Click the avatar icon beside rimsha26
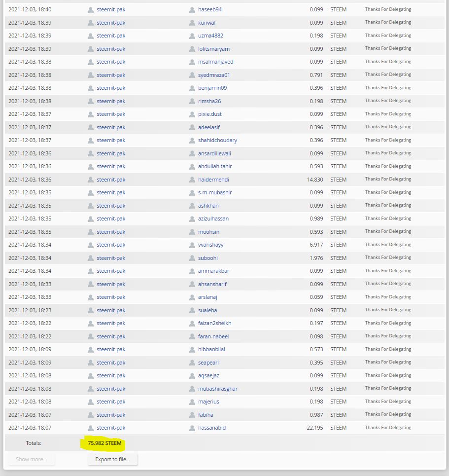The image size is (449, 476). (192, 102)
